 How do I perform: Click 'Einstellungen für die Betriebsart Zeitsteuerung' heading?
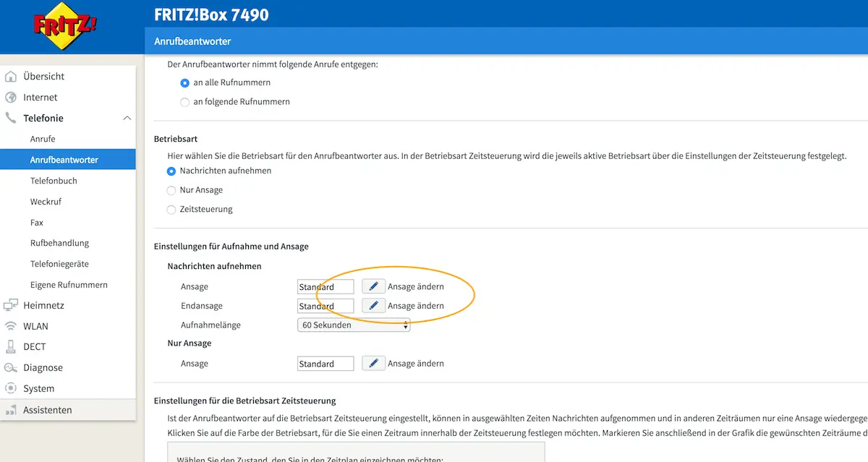245,401
